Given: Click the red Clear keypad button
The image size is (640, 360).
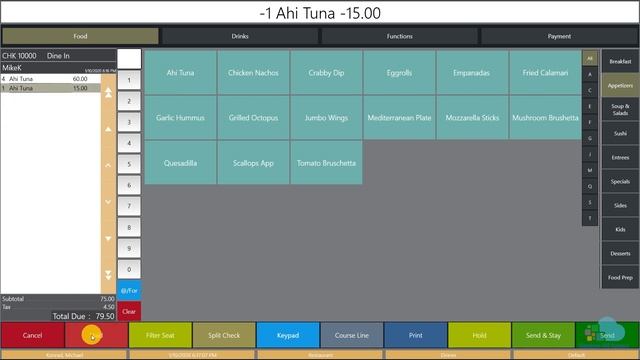Looking at the screenshot, I should click(x=129, y=311).
